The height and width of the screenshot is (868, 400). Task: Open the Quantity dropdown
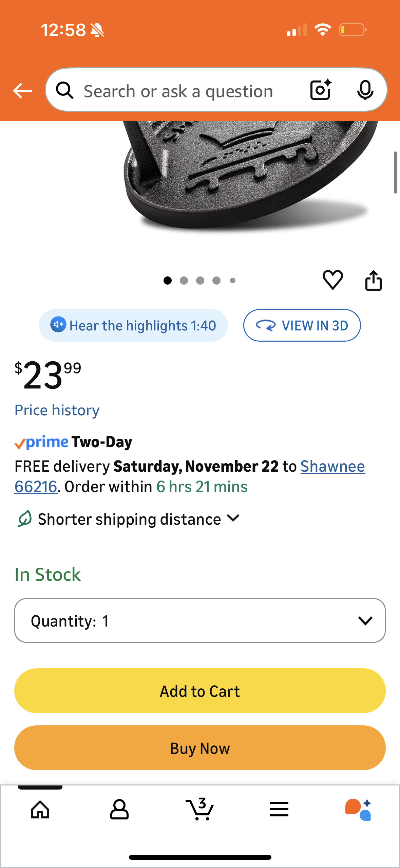200,620
